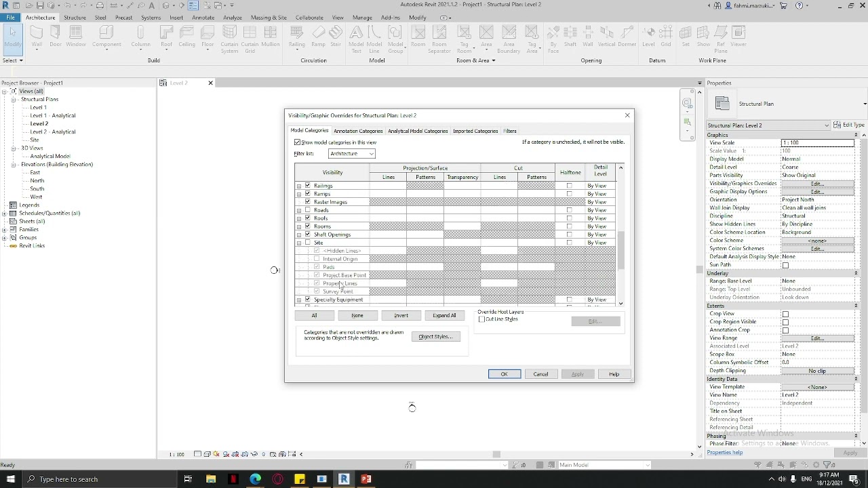Enable Sun Path checkbox in Properties
The height and width of the screenshot is (488, 868).
pyautogui.click(x=785, y=265)
